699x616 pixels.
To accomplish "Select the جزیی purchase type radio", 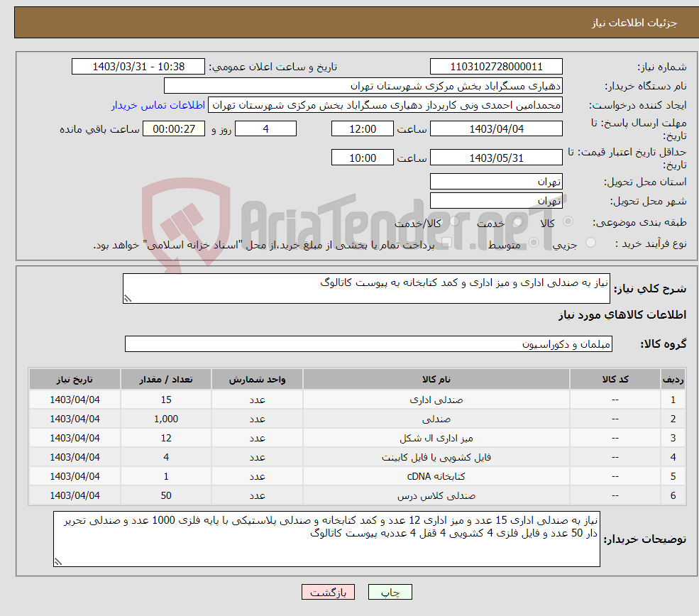I will coord(590,243).
